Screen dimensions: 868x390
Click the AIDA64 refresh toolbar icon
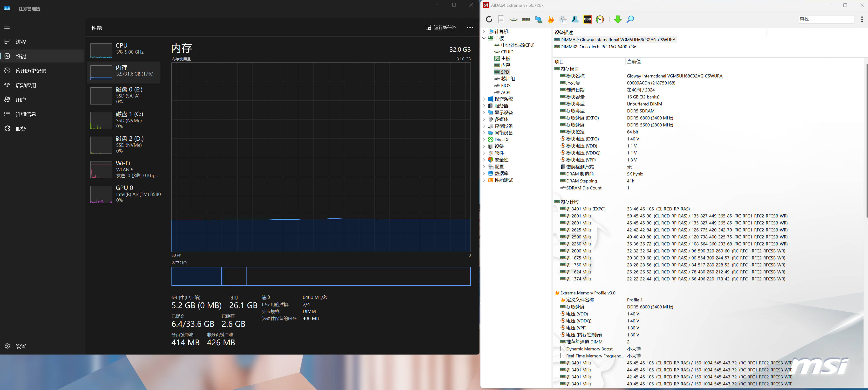tap(489, 19)
